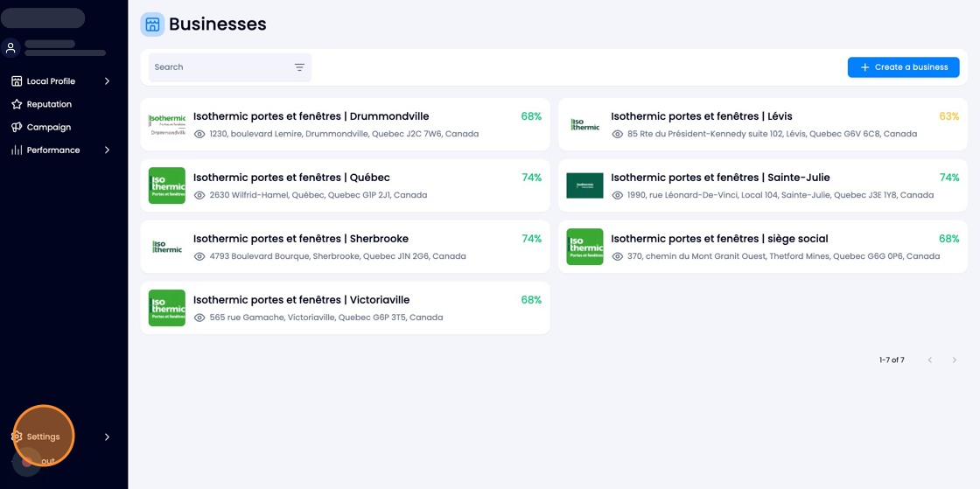Click the Reputation star icon
This screenshot has height=489, width=980.
[x=17, y=104]
